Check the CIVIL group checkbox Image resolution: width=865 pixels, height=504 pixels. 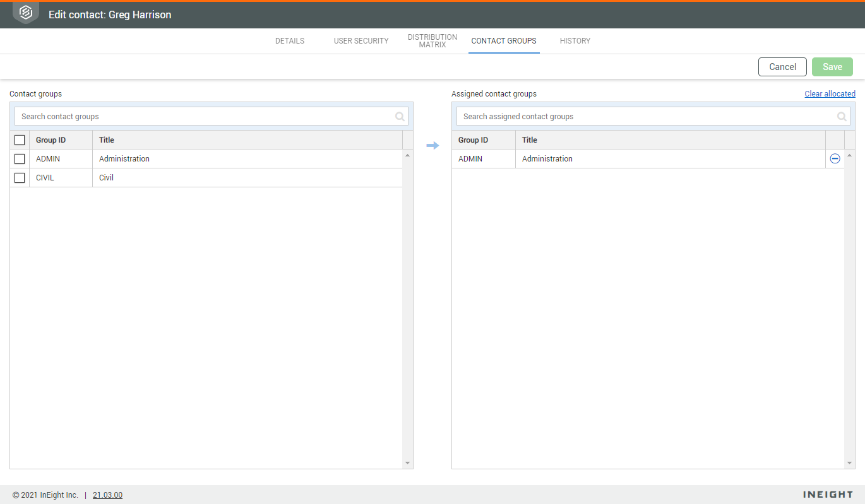20,178
